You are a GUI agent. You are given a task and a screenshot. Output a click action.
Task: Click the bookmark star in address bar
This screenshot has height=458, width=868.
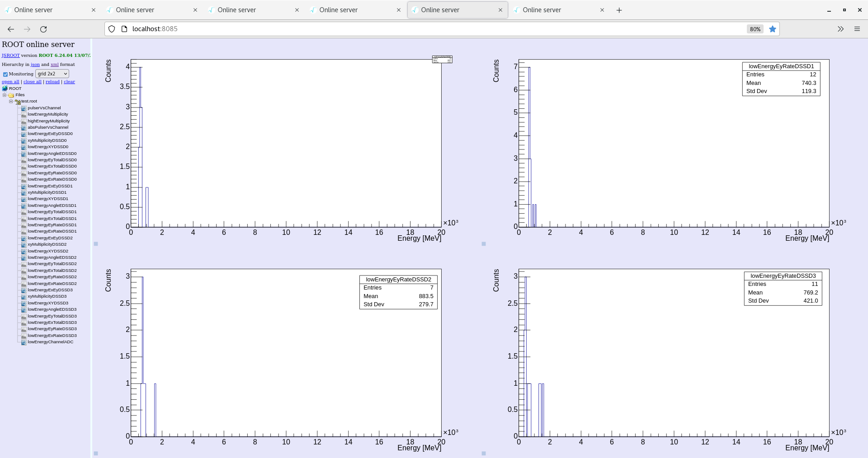[773, 29]
